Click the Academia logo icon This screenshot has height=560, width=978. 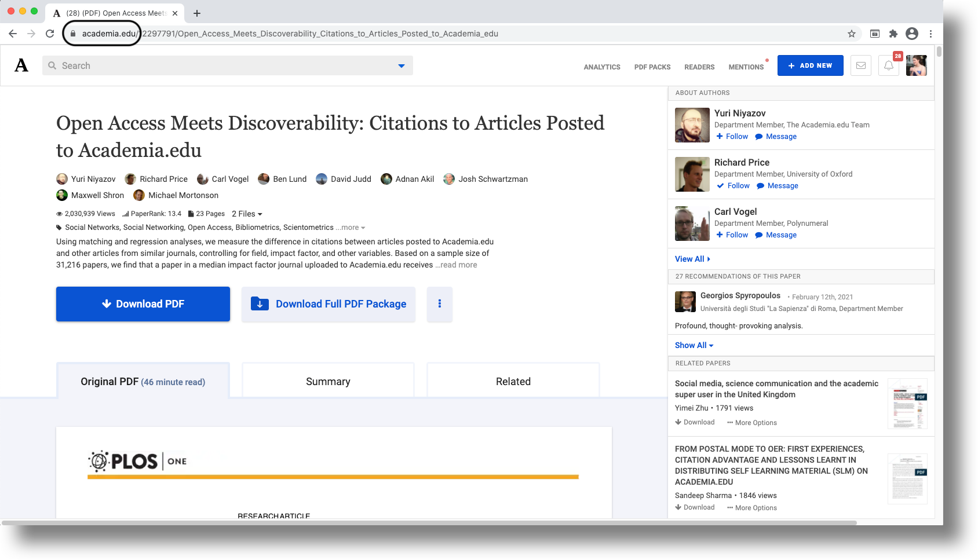pos(21,65)
